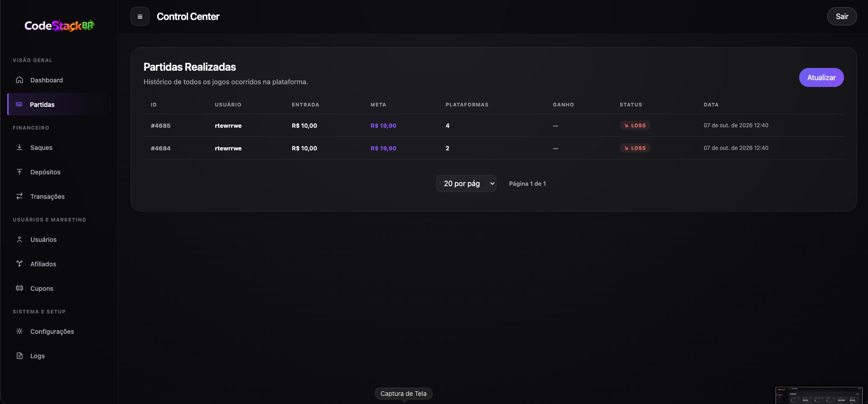Click the Logs document icon
Viewport: 868px width, 404px height.
click(19, 356)
